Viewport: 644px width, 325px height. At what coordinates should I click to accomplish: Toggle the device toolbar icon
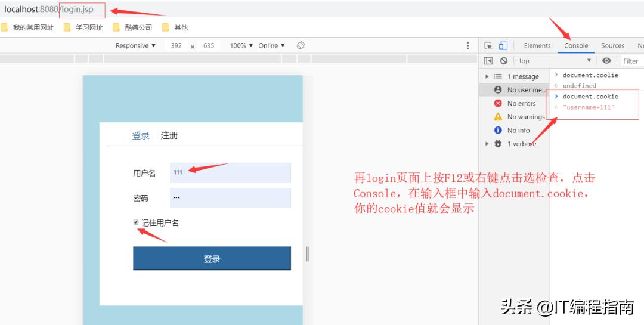click(x=503, y=45)
